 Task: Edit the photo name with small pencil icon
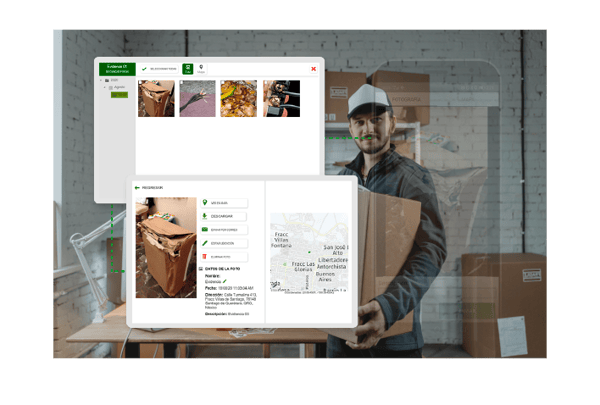pyautogui.click(x=225, y=281)
